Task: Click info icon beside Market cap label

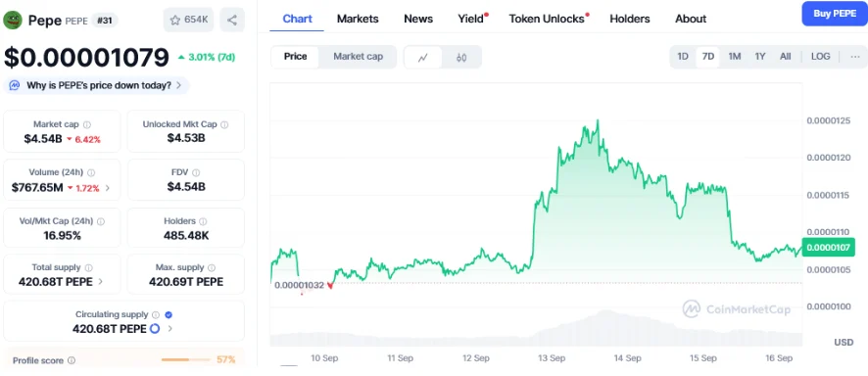Action: click(87, 125)
